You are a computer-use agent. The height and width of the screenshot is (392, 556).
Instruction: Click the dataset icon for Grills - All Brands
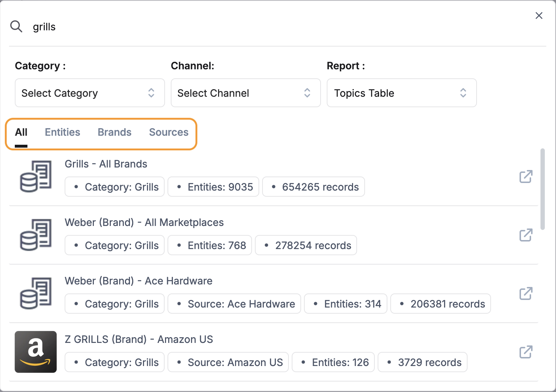coord(36,177)
